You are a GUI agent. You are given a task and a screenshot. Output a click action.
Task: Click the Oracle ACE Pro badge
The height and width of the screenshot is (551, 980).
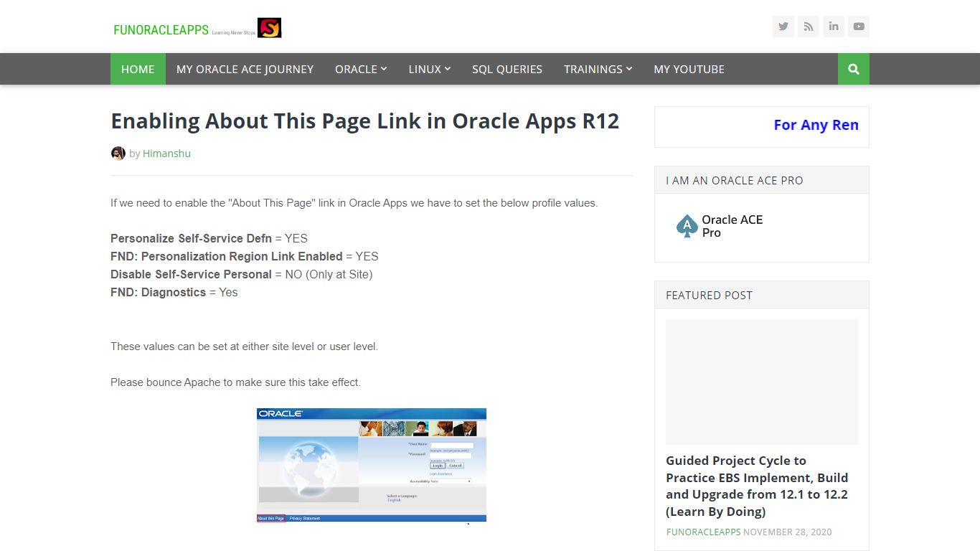point(720,226)
